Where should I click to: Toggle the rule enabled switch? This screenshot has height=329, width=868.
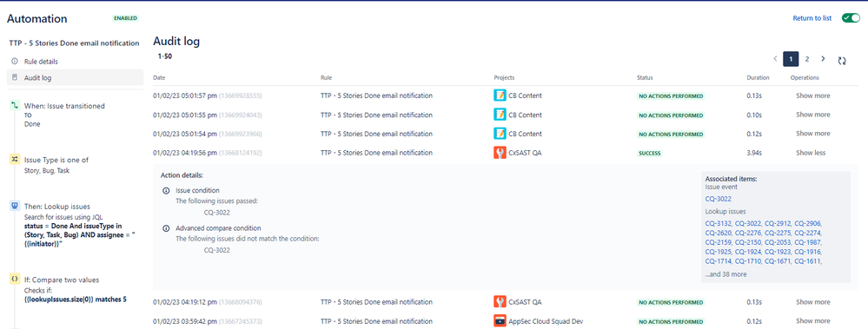(x=851, y=18)
